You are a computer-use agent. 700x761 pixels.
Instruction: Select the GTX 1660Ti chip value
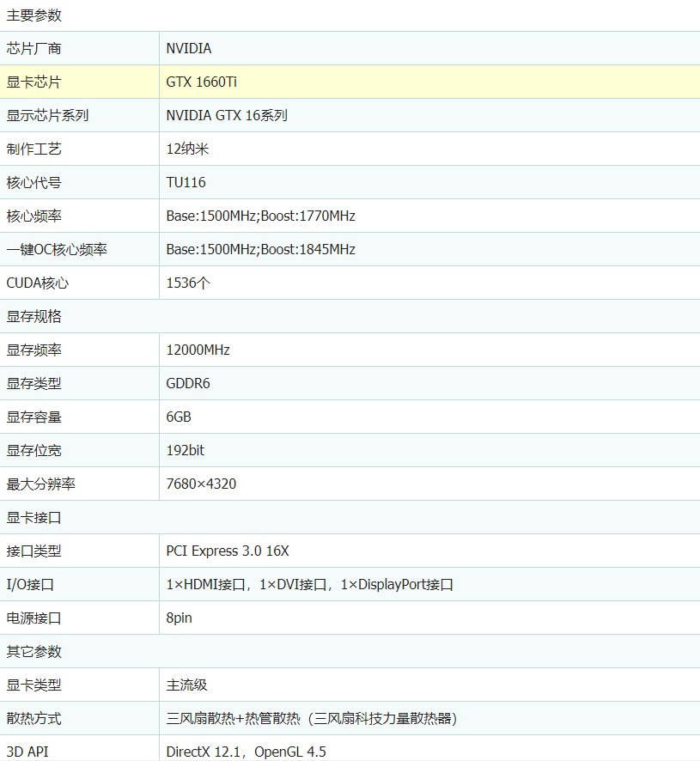(202, 82)
